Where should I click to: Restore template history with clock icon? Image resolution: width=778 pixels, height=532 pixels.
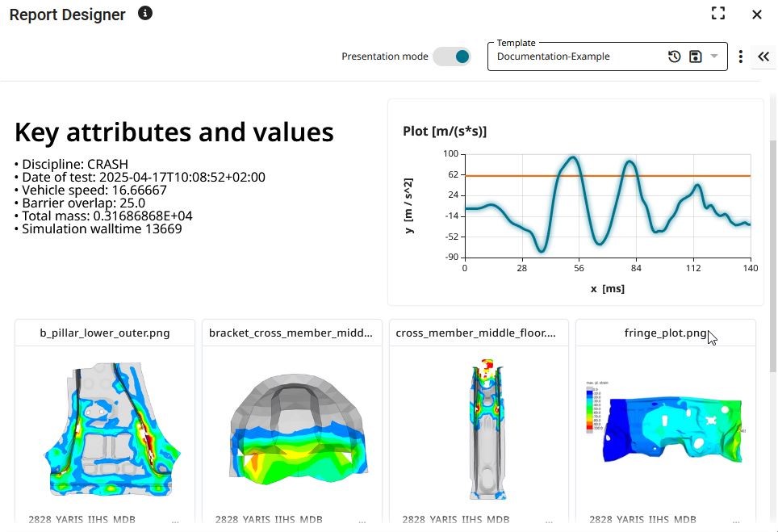[674, 57]
